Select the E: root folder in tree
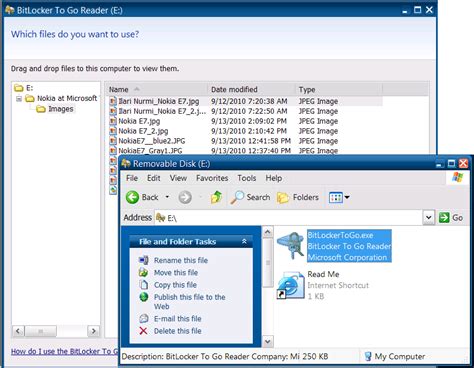The height and width of the screenshot is (368, 474). [x=24, y=88]
